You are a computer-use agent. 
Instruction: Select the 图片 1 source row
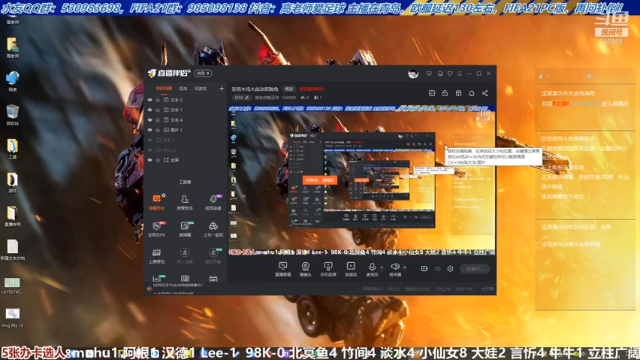coord(186,130)
